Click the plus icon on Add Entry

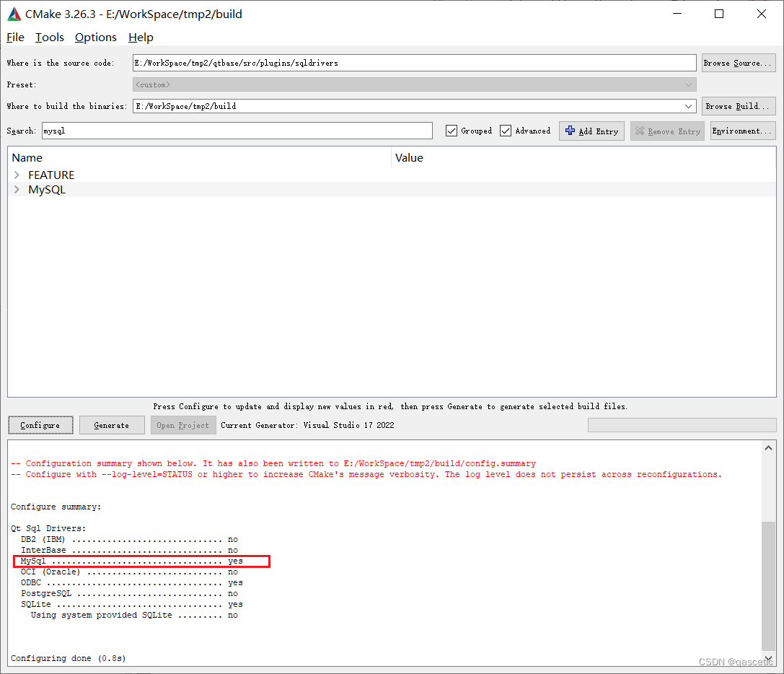tap(570, 131)
